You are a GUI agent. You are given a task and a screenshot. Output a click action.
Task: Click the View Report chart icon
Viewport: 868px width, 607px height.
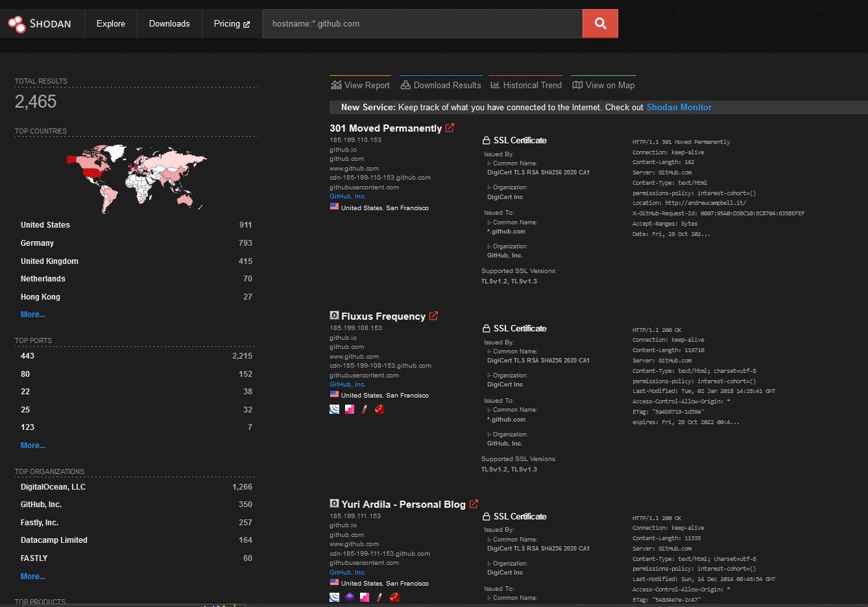coord(336,85)
